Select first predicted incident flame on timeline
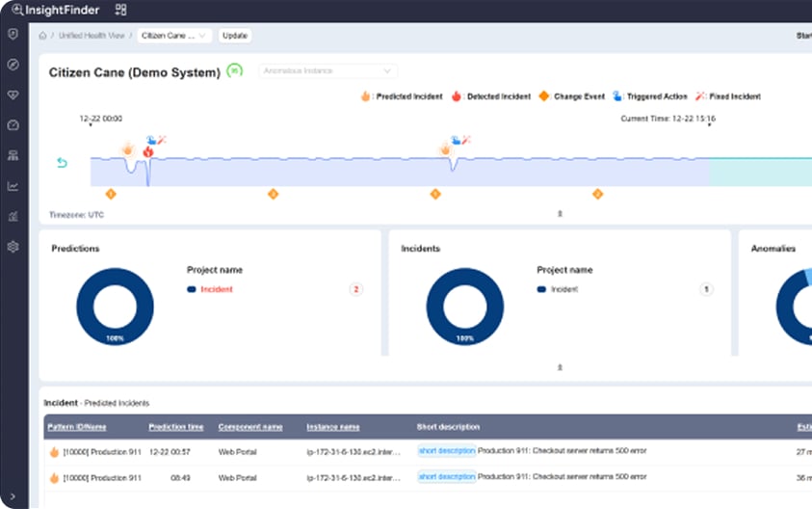The width and height of the screenshot is (812, 509). tap(128, 149)
